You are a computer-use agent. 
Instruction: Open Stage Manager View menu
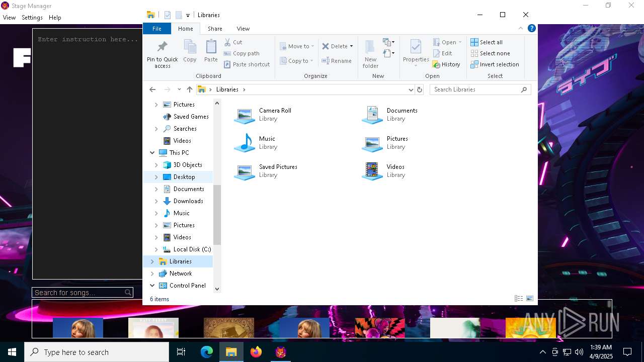coord(9,18)
